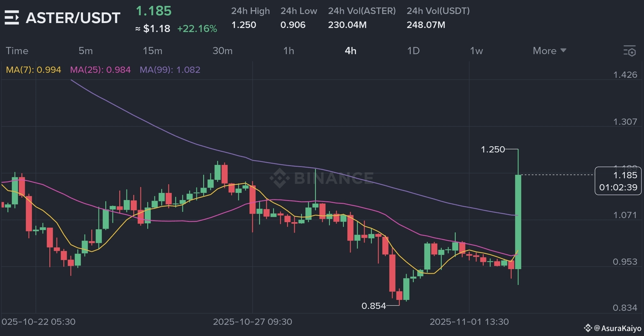Open the trading pair list menu icon
This screenshot has width=644, height=336.
tap(12, 17)
